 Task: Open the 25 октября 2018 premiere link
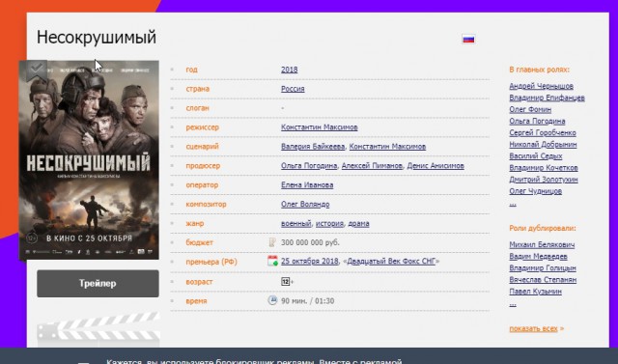[x=310, y=262]
